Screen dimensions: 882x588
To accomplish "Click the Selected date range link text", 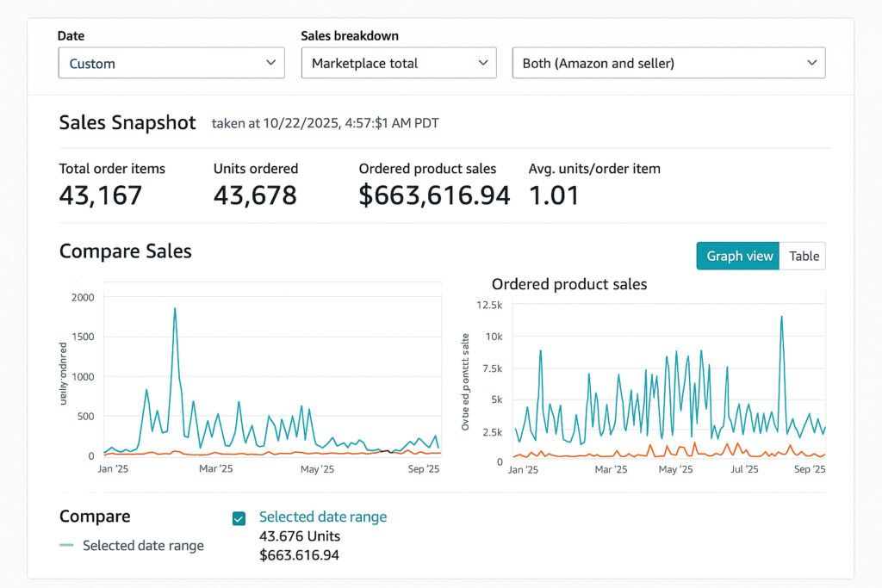I will (x=323, y=517).
